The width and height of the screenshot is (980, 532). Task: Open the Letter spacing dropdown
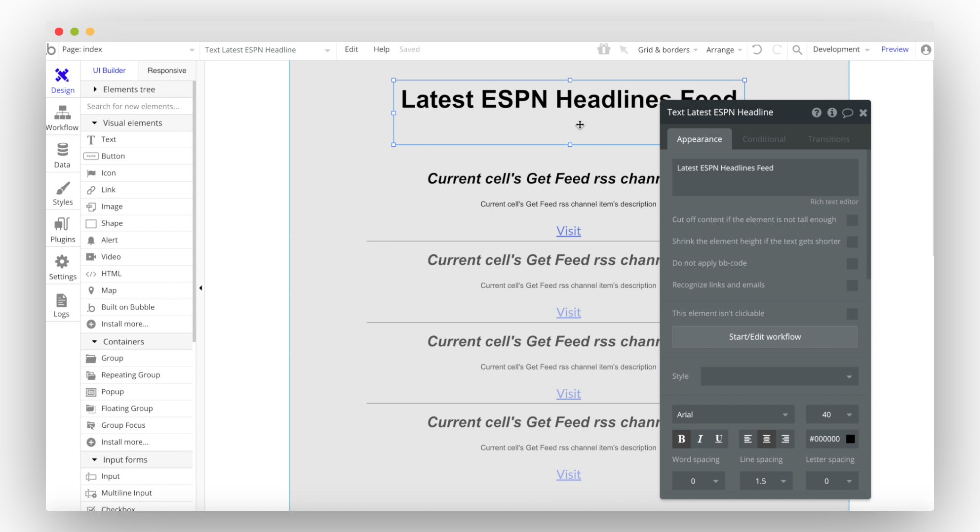(832, 481)
